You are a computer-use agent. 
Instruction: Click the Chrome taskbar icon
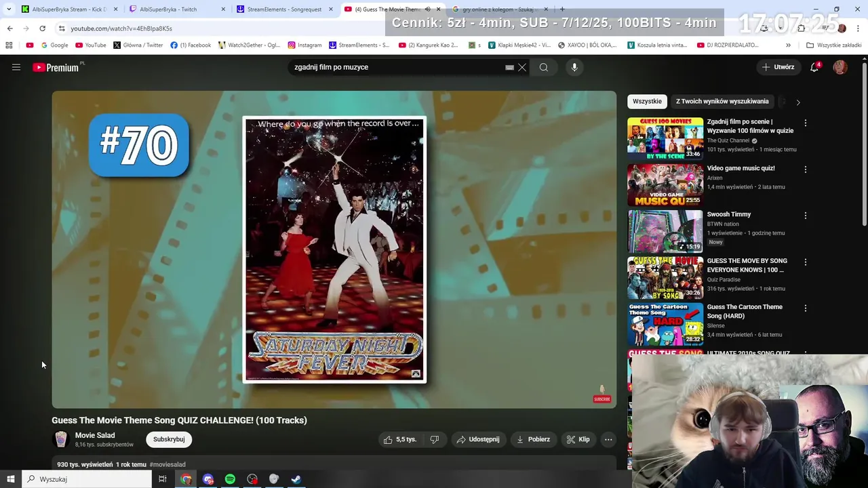pyautogui.click(x=186, y=479)
